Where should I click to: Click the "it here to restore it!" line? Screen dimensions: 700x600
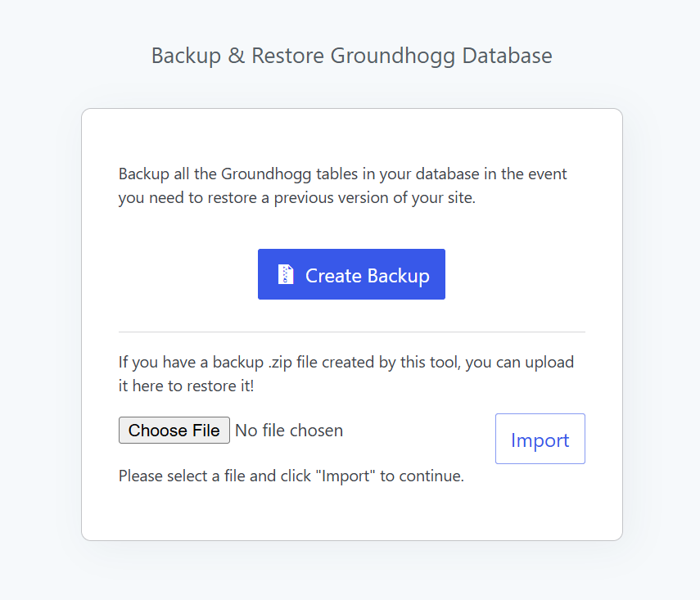[186, 386]
